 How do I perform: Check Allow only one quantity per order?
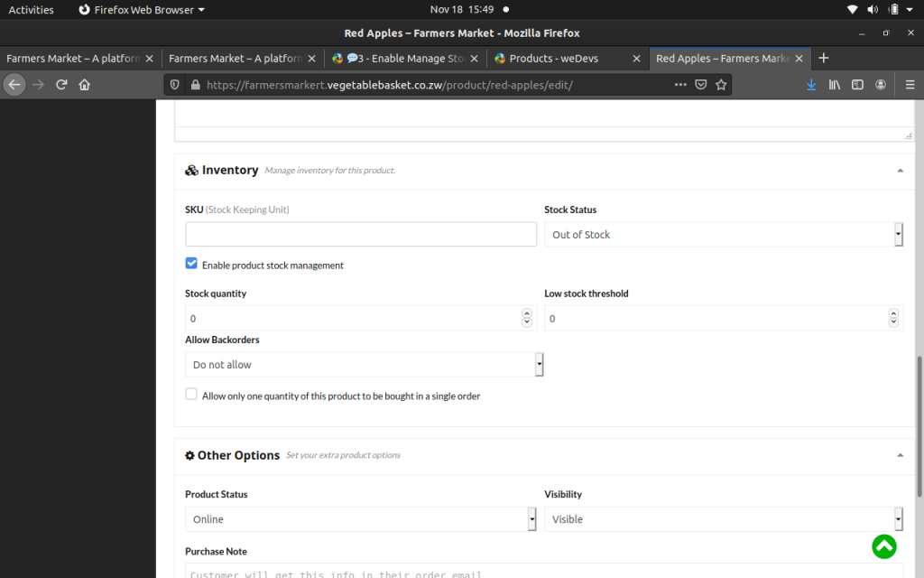coord(191,395)
